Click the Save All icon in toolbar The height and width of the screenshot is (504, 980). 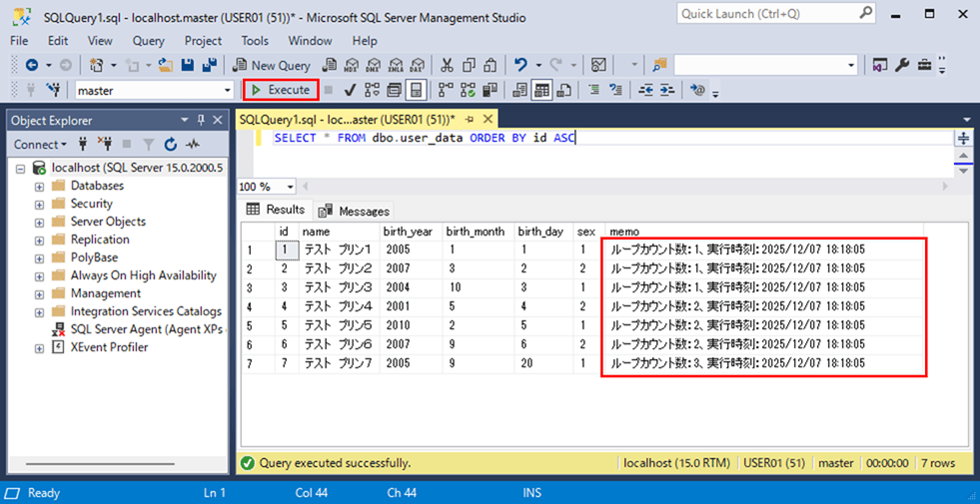tap(210, 65)
